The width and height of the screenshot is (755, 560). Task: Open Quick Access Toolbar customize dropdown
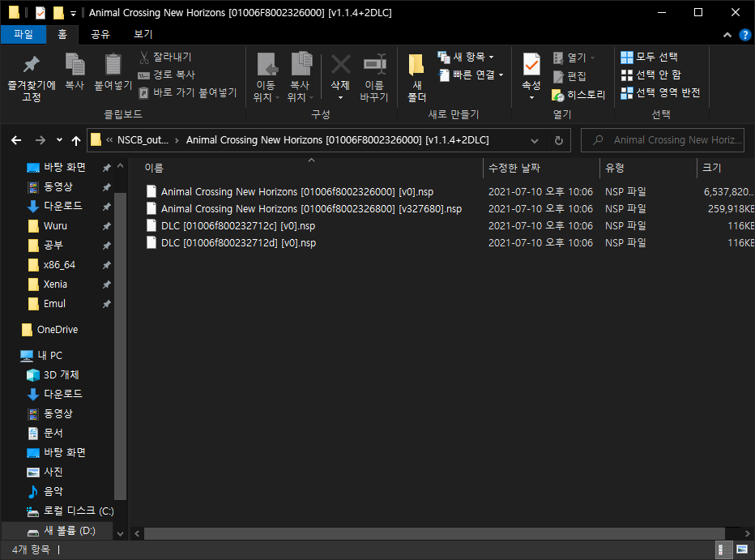click(73, 14)
